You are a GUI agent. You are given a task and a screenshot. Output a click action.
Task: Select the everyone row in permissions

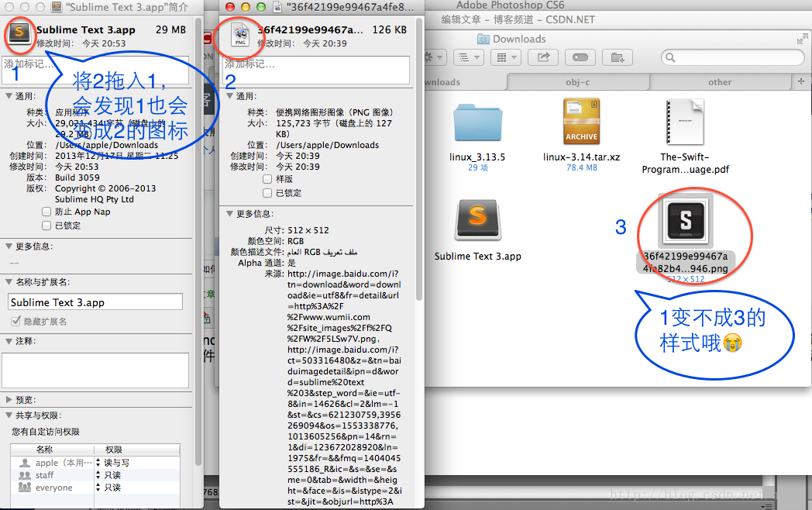pyautogui.click(x=95, y=488)
